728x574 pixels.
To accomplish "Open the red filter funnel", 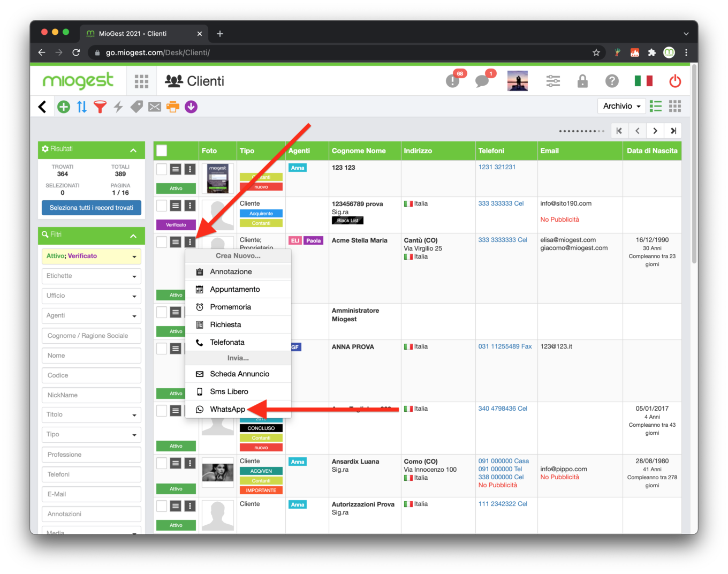I will 100,107.
